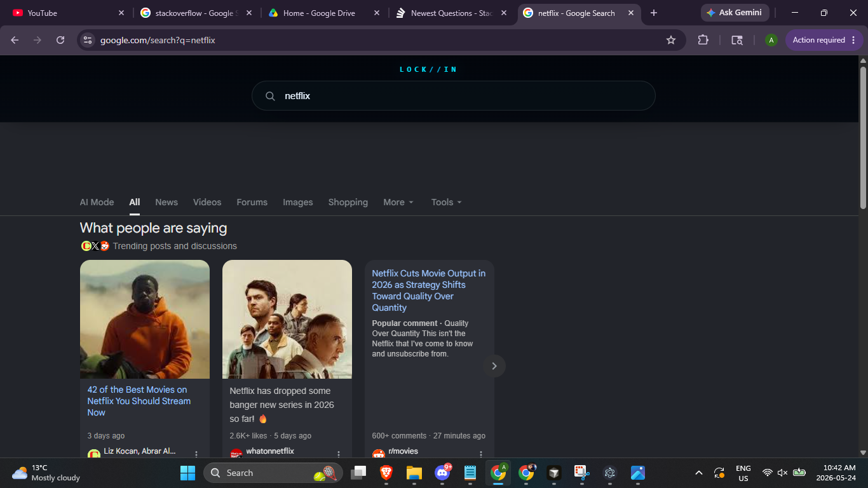
Task: Close the netflix Google Search tab
Action: pos(631,13)
